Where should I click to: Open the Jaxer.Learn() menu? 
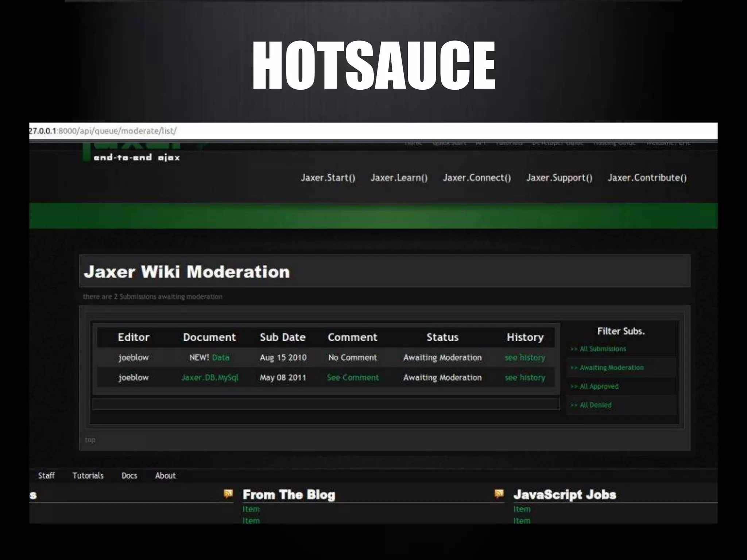(x=399, y=178)
